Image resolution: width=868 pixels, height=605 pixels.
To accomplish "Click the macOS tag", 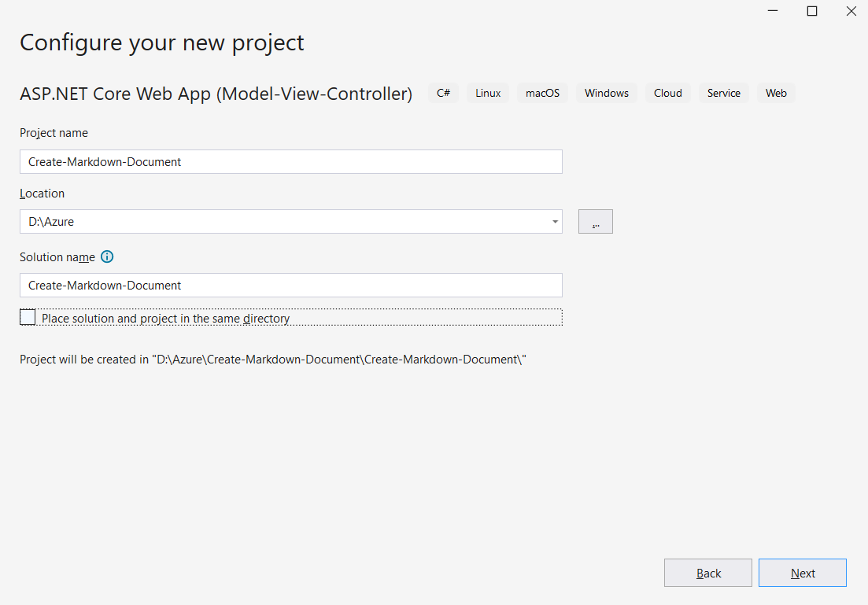I will [x=542, y=93].
